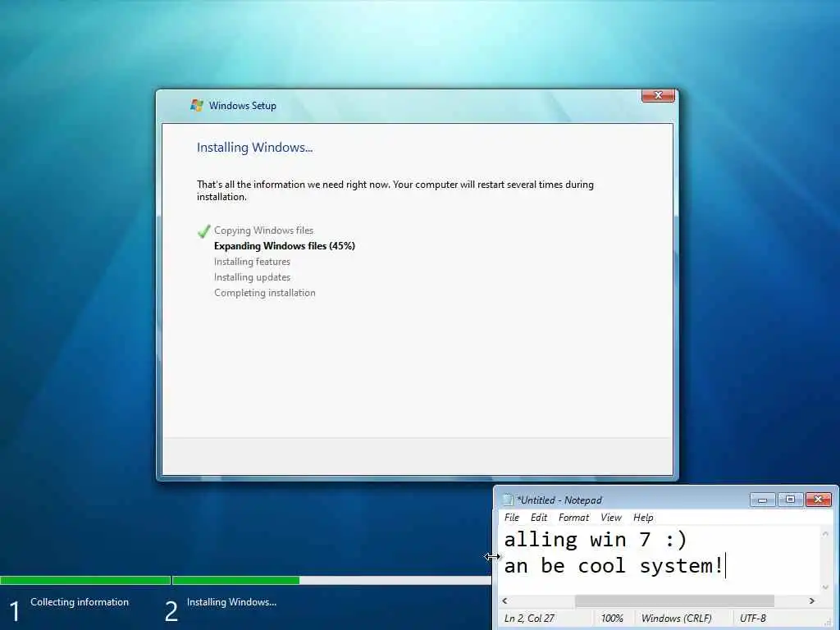The width and height of the screenshot is (840, 630).
Task: Click the 'Installing updates' step
Action: (252, 277)
